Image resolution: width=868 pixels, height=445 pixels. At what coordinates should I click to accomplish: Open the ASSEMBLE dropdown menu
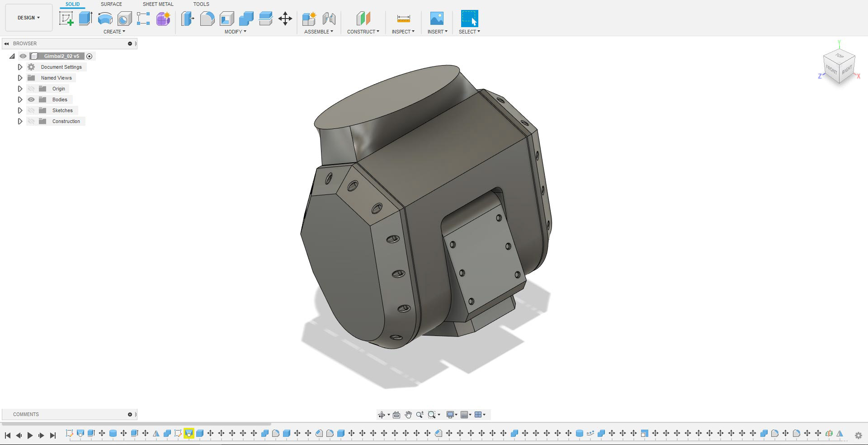[x=319, y=32]
